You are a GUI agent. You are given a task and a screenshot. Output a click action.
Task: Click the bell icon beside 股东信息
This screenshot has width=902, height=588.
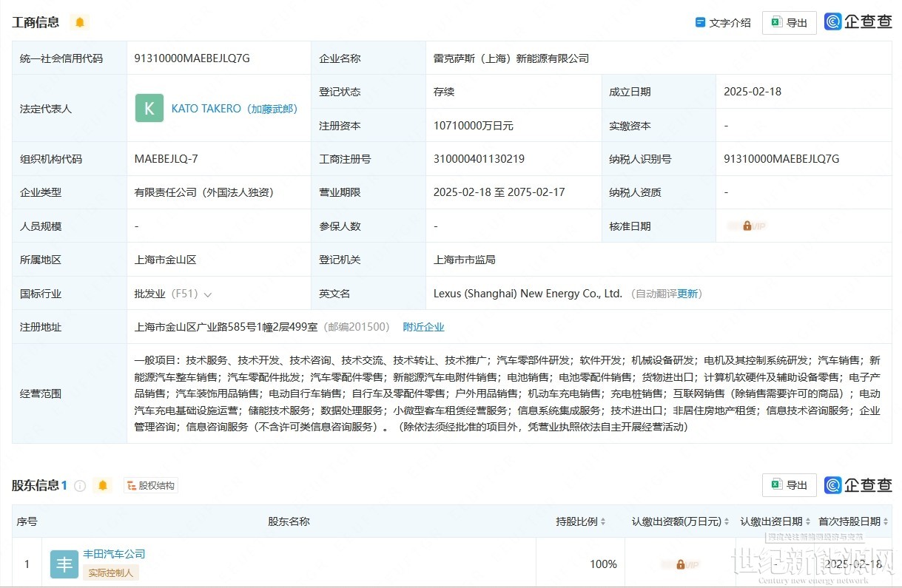tap(103, 485)
